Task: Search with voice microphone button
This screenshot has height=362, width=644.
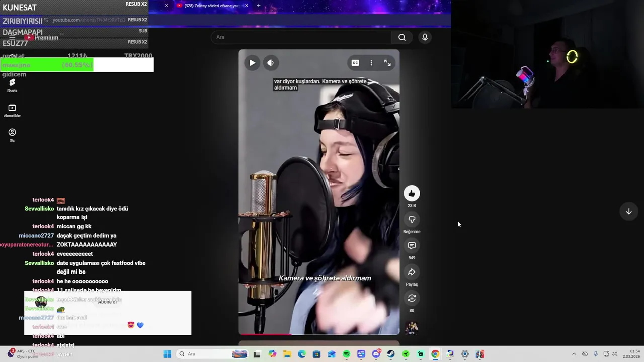Action: [x=425, y=37]
